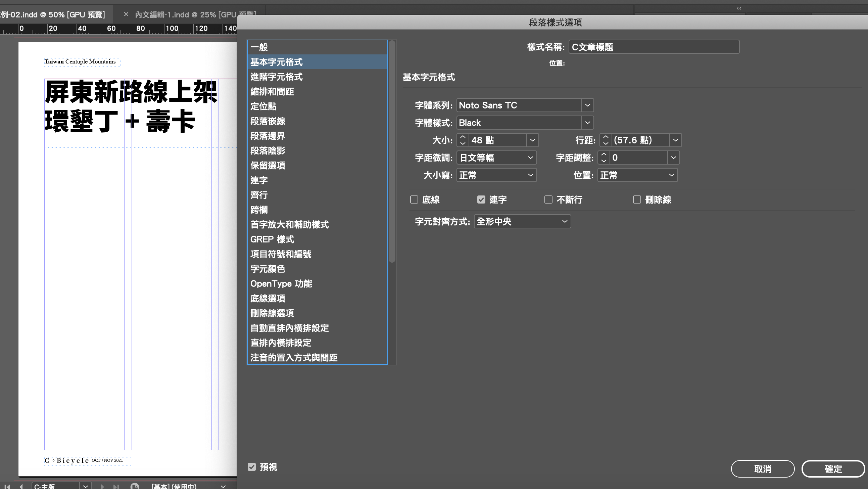This screenshot has height=489, width=868.
Task: Open the 字體系列 font family dropdown
Action: 587,105
